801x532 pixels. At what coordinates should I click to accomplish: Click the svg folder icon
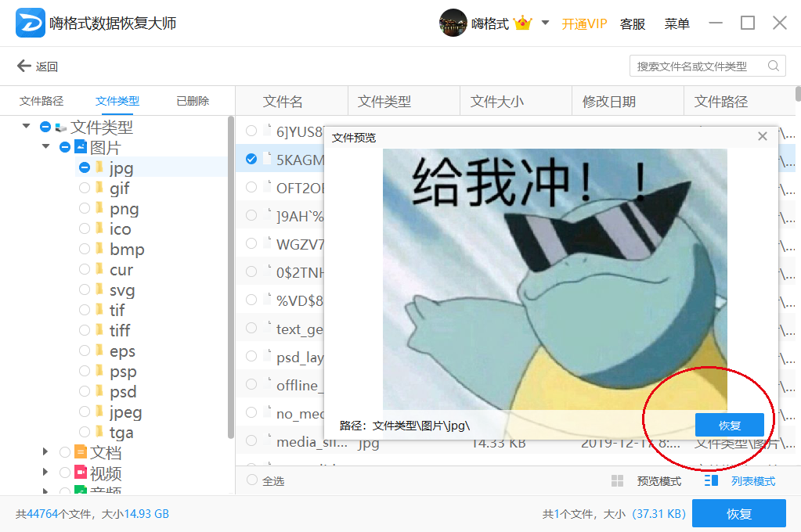coord(99,289)
